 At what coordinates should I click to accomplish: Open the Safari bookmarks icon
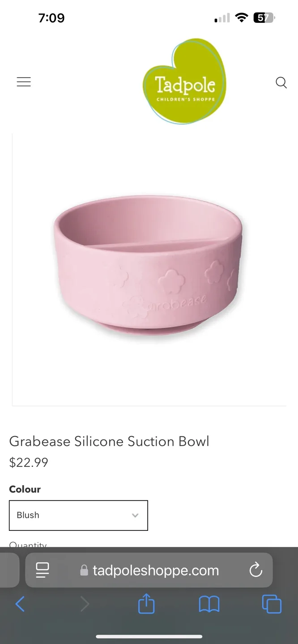point(209,604)
